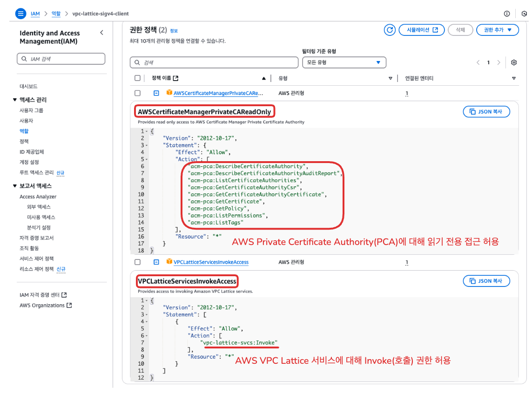532x395 pixels.
Task: Open table preferences gear icon
Action: pos(514,62)
